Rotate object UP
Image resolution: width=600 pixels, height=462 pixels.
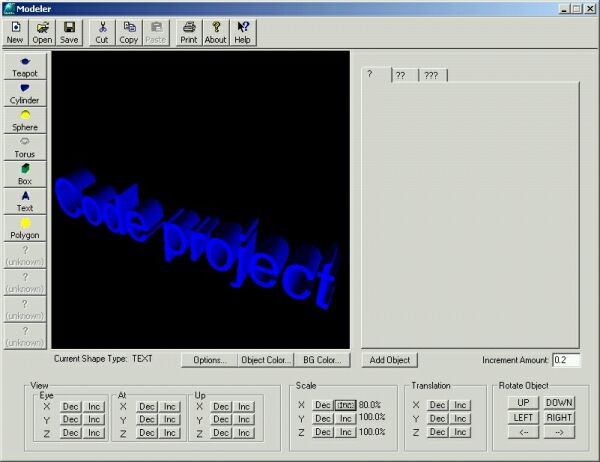[523, 403]
